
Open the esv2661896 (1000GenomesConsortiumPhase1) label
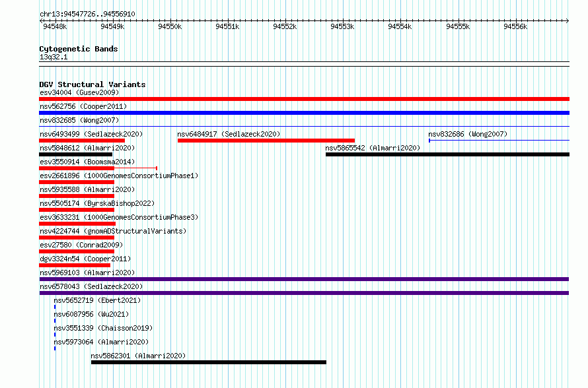click(x=119, y=176)
